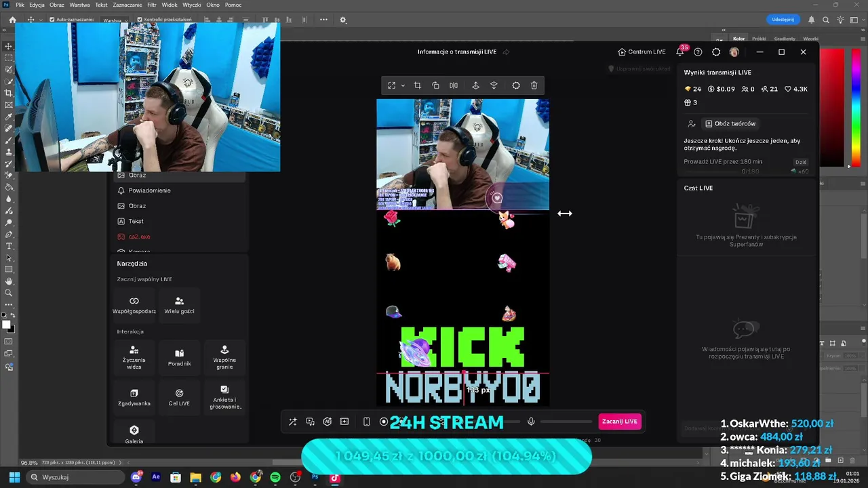Select the Photoshop Move tool
The height and width of the screenshot is (488, 868).
[x=9, y=45]
